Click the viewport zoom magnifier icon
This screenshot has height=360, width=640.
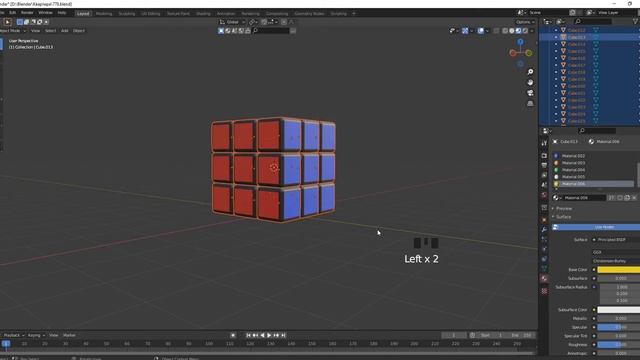(530, 72)
